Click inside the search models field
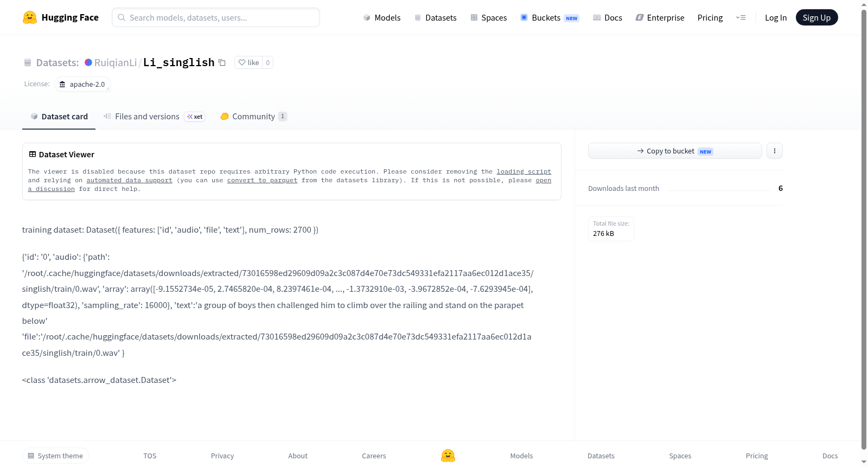 point(216,17)
